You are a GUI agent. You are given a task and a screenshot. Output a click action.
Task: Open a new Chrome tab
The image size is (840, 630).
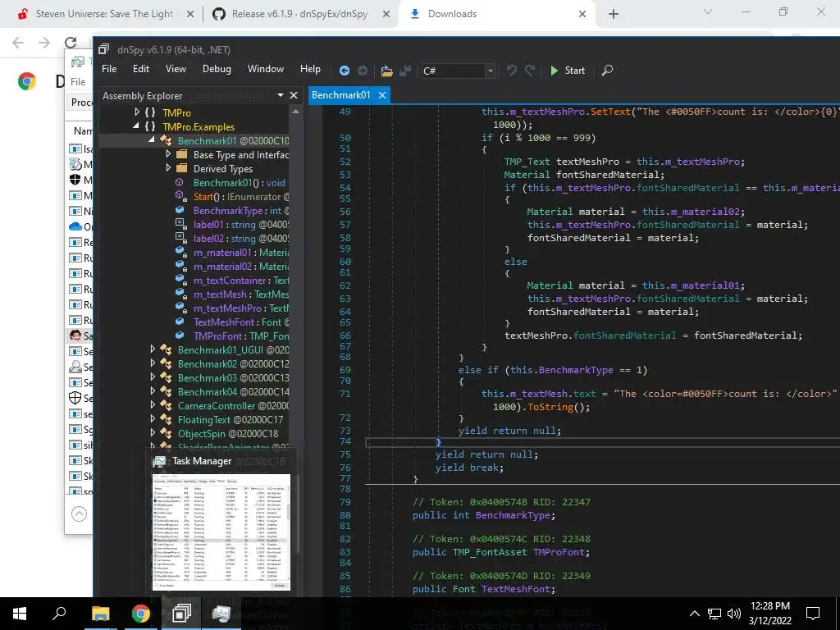(614, 14)
